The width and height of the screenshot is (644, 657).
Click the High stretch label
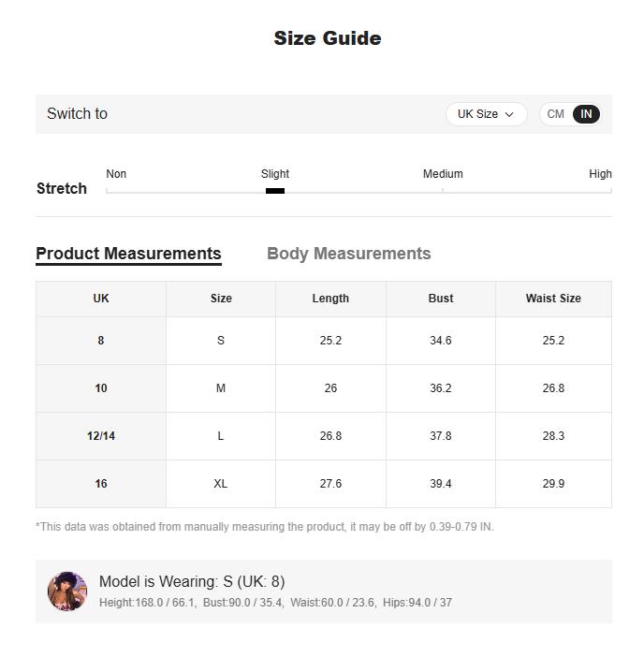coord(600,174)
